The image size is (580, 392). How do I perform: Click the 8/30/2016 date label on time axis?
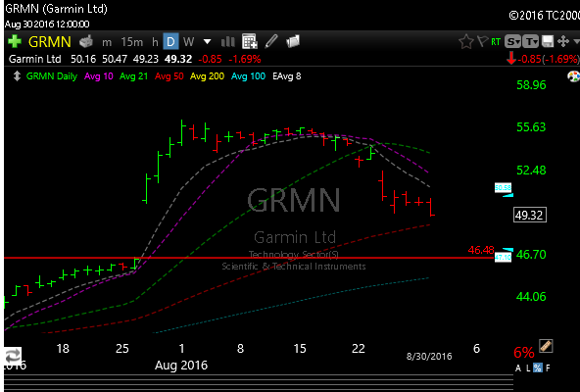[x=429, y=356]
